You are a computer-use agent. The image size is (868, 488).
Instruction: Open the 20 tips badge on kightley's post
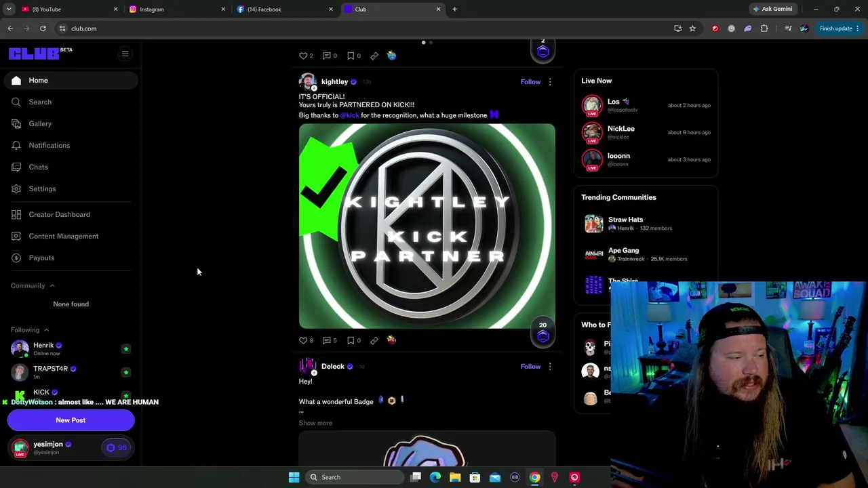[542, 332]
